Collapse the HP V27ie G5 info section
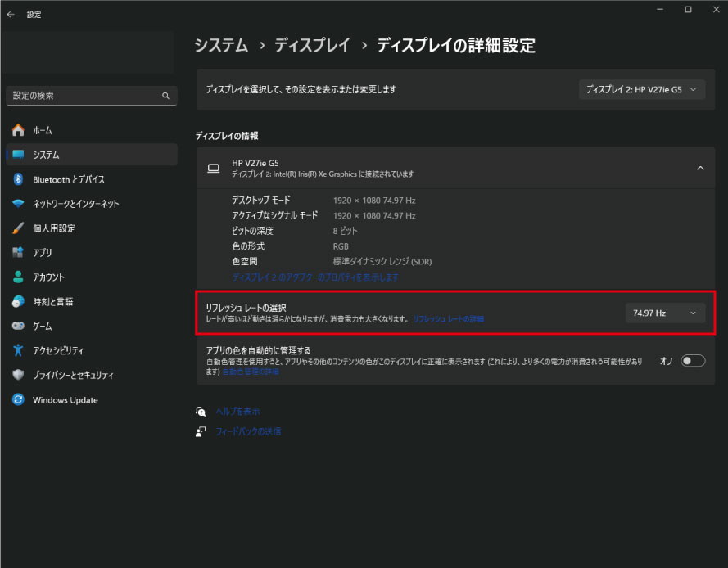The height and width of the screenshot is (568, 728). pyautogui.click(x=700, y=168)
